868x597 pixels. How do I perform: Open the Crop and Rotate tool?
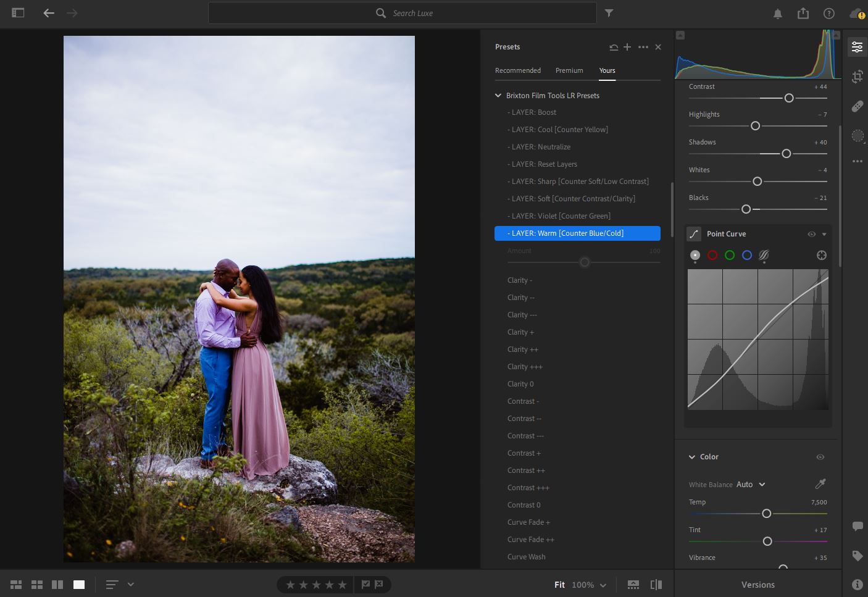click(x=857, y=77)
